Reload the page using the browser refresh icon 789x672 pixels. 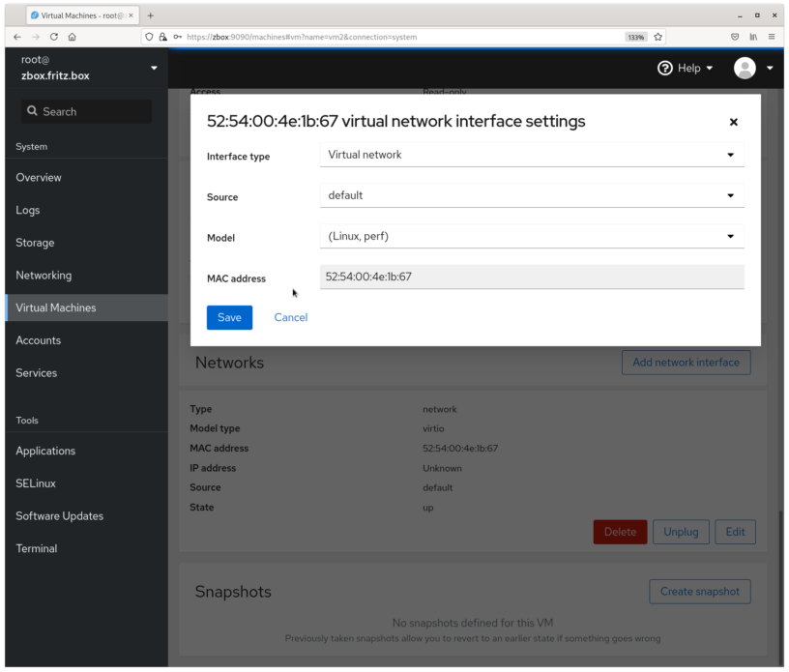tap(54, 37)
